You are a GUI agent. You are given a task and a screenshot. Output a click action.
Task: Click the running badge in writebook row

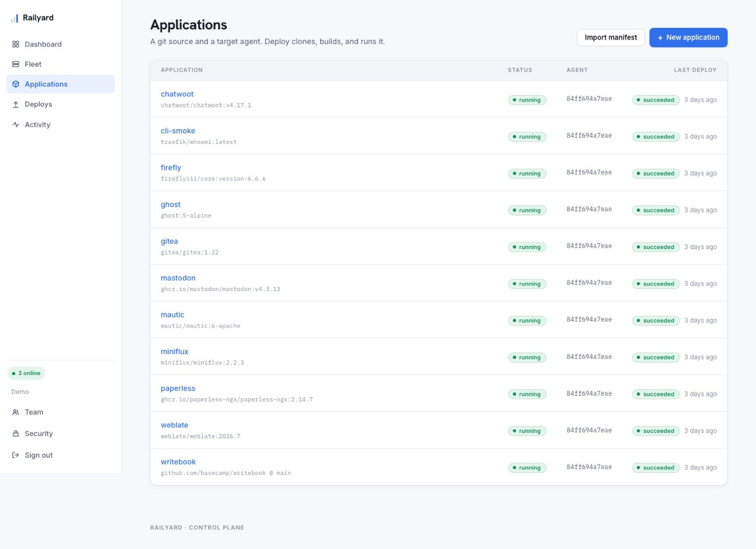(527, 468)
